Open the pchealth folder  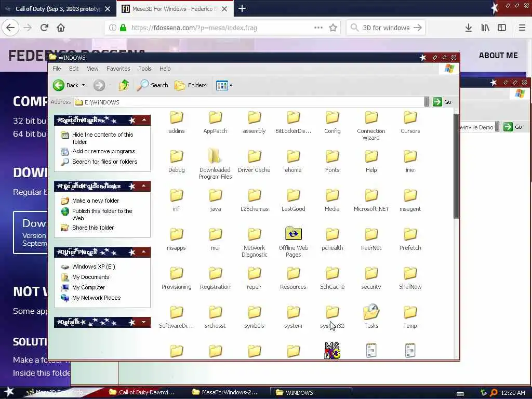(332, 239)
